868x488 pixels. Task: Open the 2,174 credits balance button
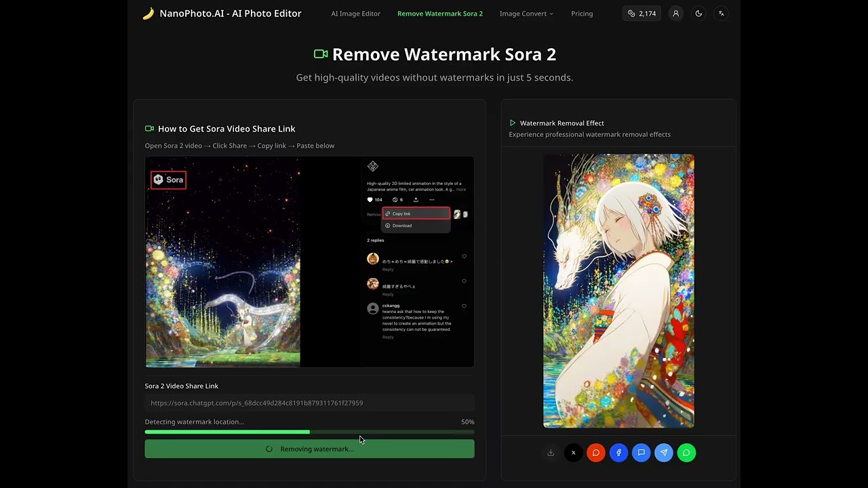point(642,14)
